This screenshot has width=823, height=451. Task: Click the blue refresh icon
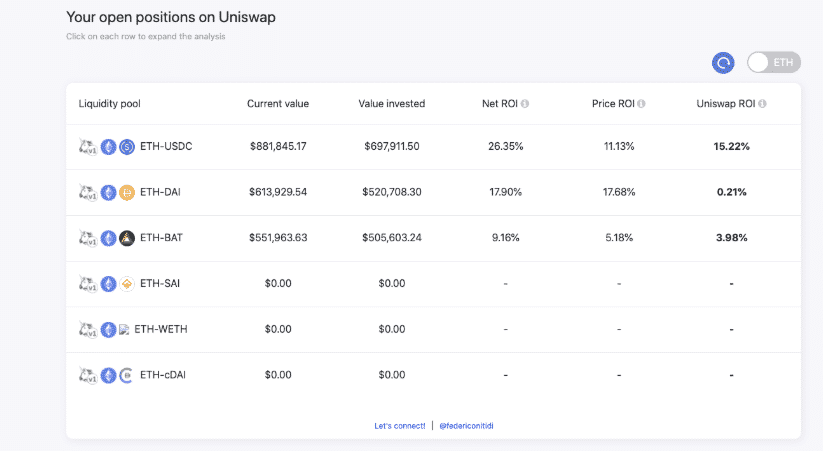pos(723,63)
